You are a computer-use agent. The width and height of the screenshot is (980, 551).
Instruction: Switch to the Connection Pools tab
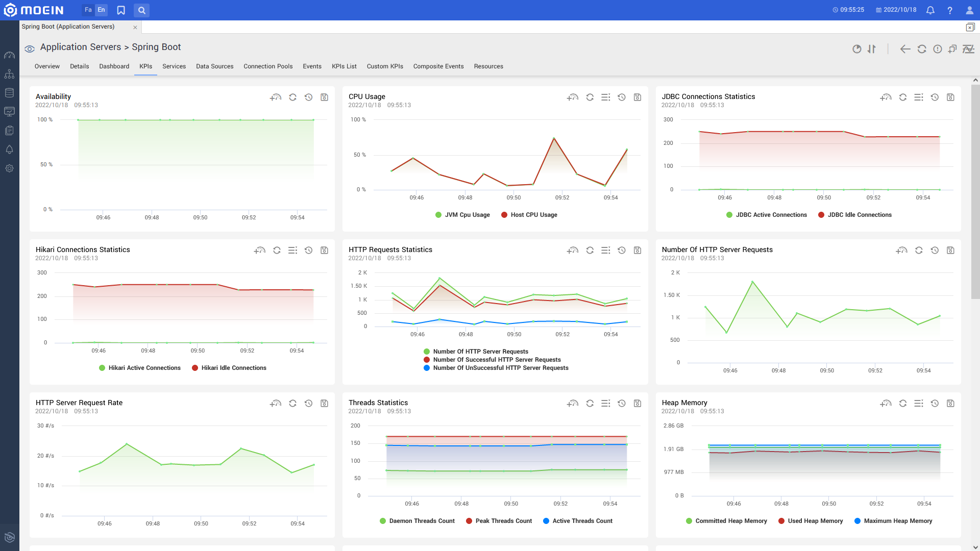pyautogui.click(x=268, y=66)
